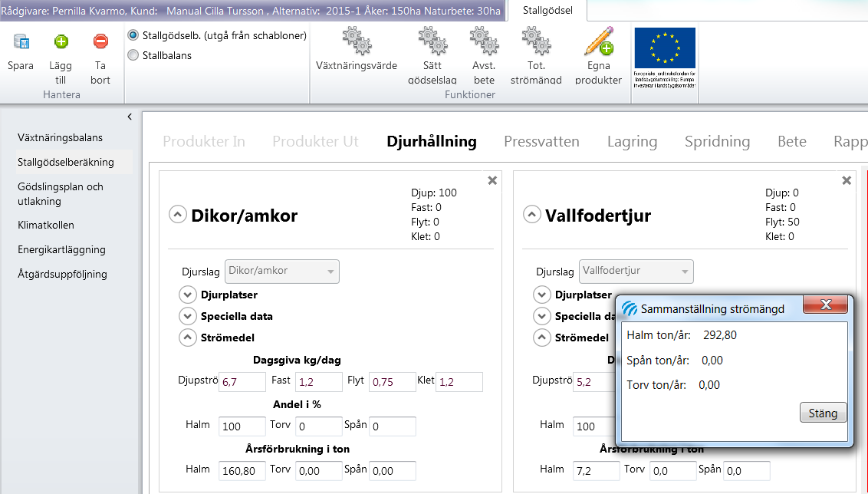The image size is (868, 494).
Task: Expand Djurplatser under Vallfodertjur
Action: coord(542,295)
